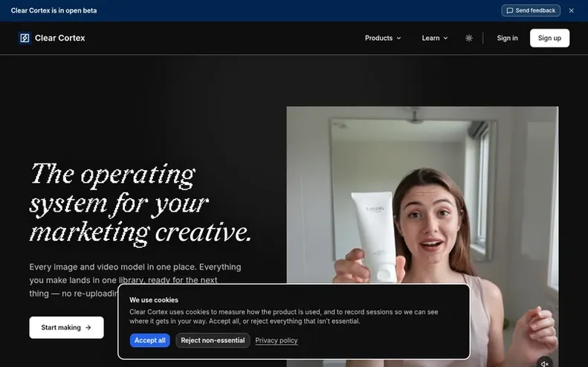Click the "Clear Cortex is in open beta" text
Screen dimensions: 588x367
[54, 10]
